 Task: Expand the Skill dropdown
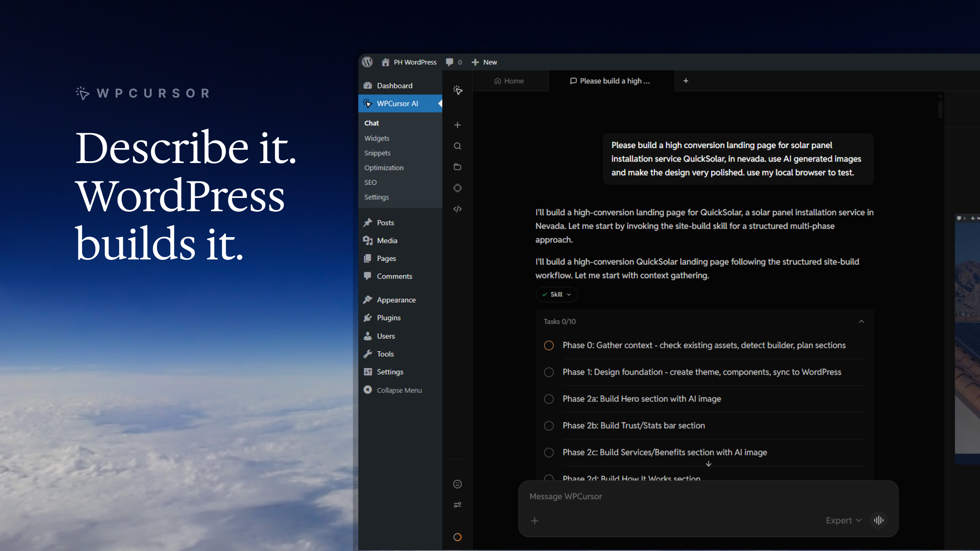557,294
